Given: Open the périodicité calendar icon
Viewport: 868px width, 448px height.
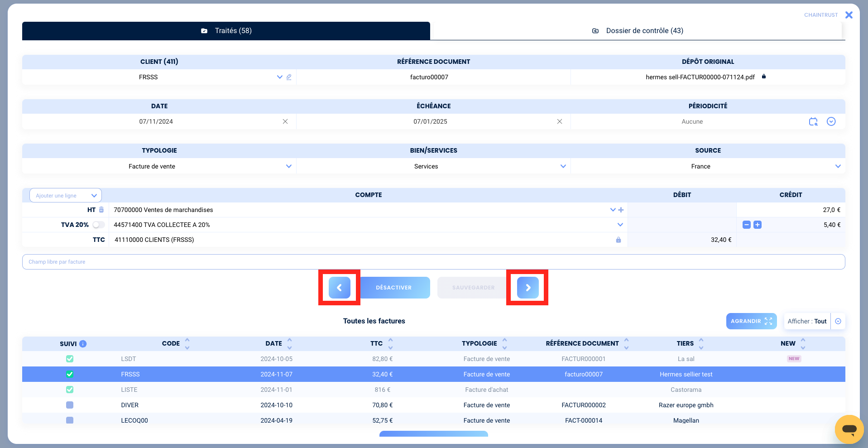Looking at the screenshot, I should point(813,121).
